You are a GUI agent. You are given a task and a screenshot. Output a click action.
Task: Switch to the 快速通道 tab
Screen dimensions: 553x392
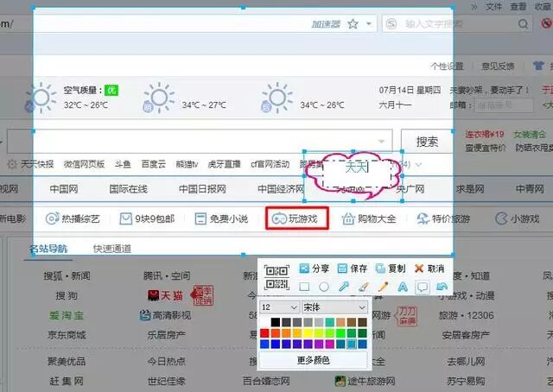112,249
